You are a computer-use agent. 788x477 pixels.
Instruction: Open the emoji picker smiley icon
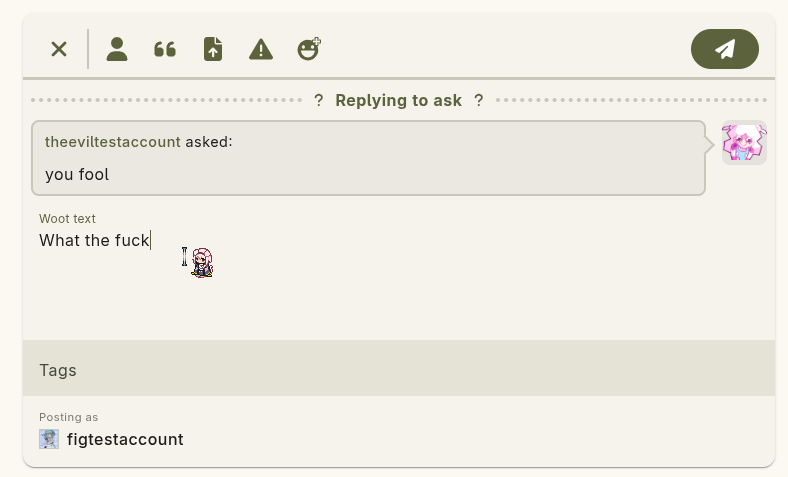coord(309,49)
